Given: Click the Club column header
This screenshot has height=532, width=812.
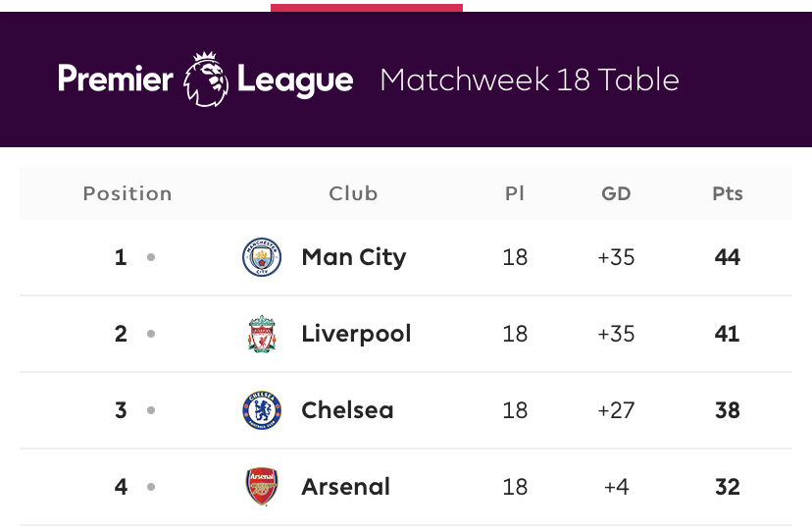Looking at the screenshot, I should [353, 193].
